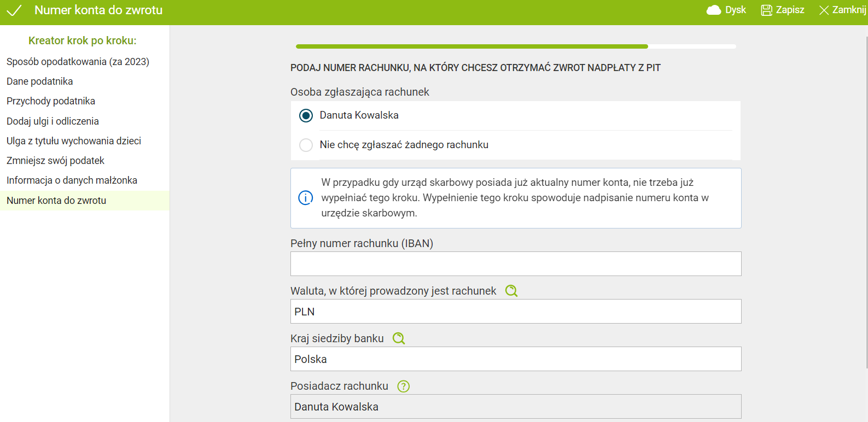Click the Waluta field containing PLN

pos(516,312)
